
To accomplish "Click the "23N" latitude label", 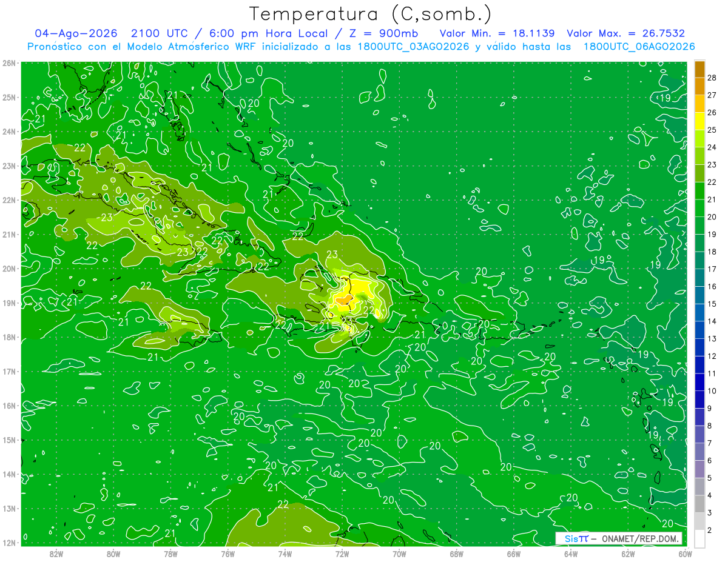I will point(9,166).
